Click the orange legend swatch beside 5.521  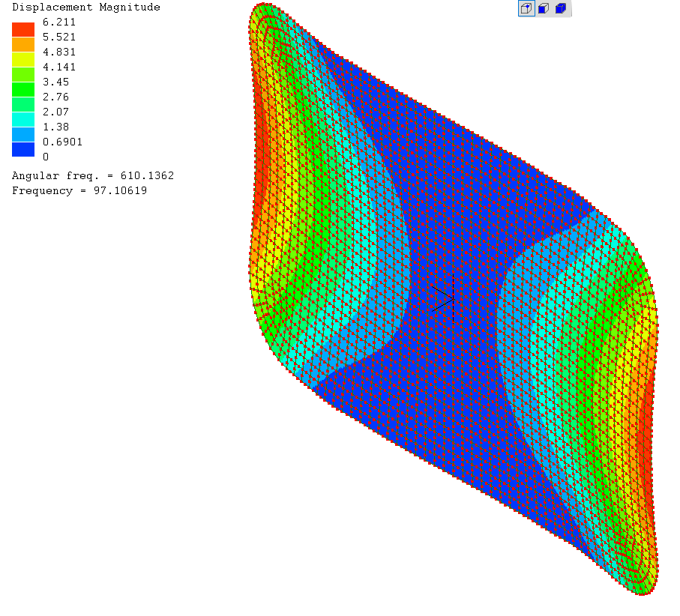[23, 45]
